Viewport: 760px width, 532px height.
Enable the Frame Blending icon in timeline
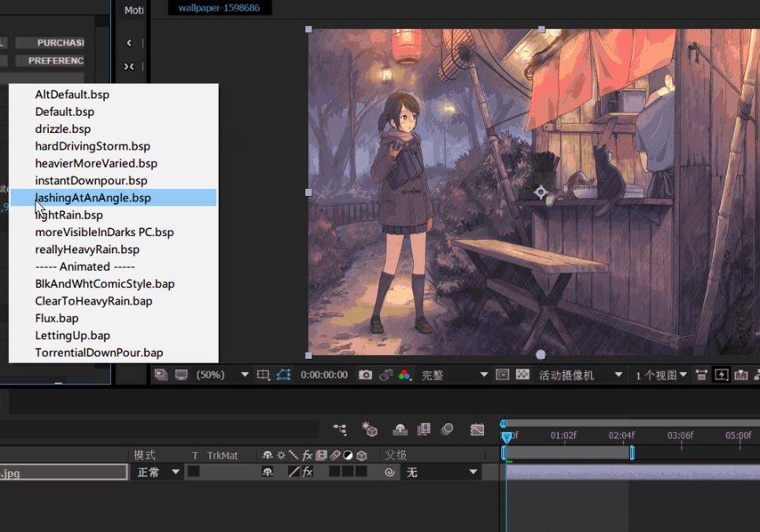click(424, 429)
